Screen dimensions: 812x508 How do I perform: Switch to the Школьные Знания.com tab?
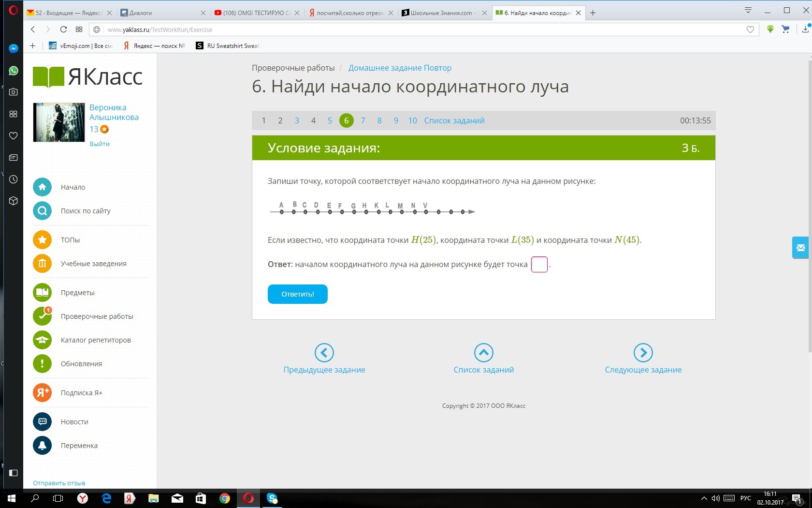click(x=444, y=13)
